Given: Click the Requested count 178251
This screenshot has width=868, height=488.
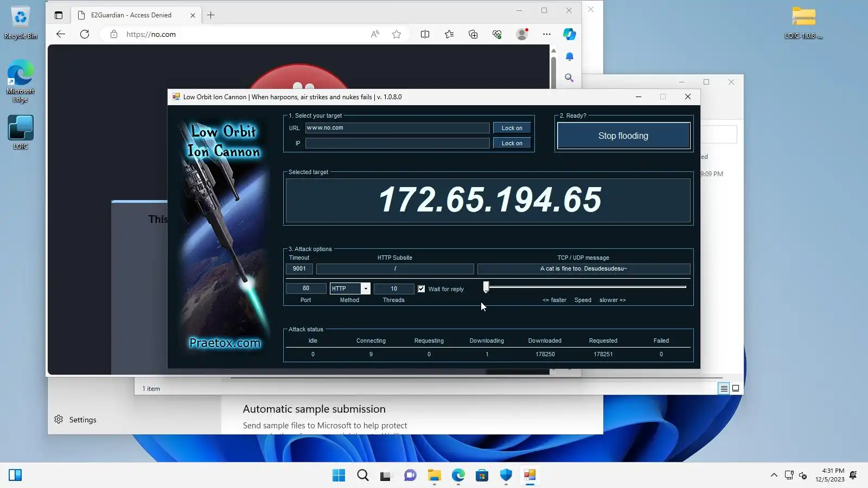Looking at the screenshot, I should click(x=603, y=354).
